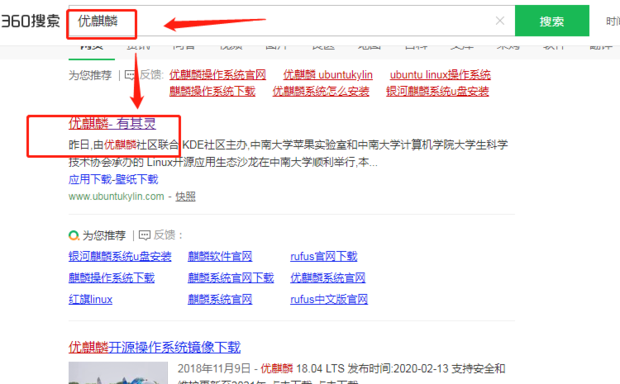Click the www.ubuntukylin.com result URL

click(116, 197)
